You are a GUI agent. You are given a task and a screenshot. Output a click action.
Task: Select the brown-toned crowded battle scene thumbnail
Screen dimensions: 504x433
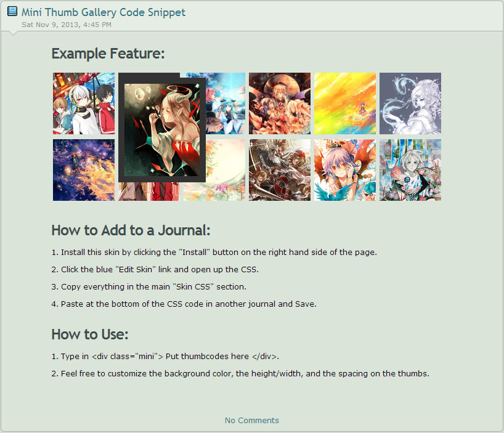click(x=280, y=170)
